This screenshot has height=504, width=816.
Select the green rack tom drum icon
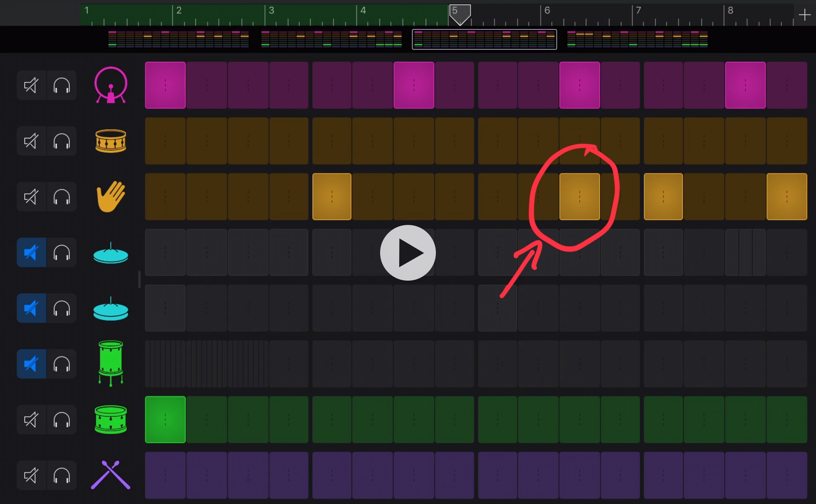[x=111, y=420]
